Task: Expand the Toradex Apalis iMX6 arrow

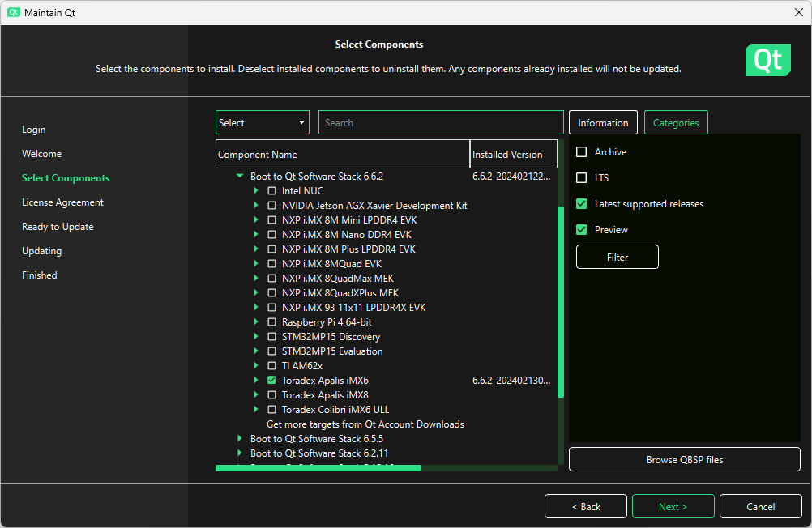Action: [256, 381]
